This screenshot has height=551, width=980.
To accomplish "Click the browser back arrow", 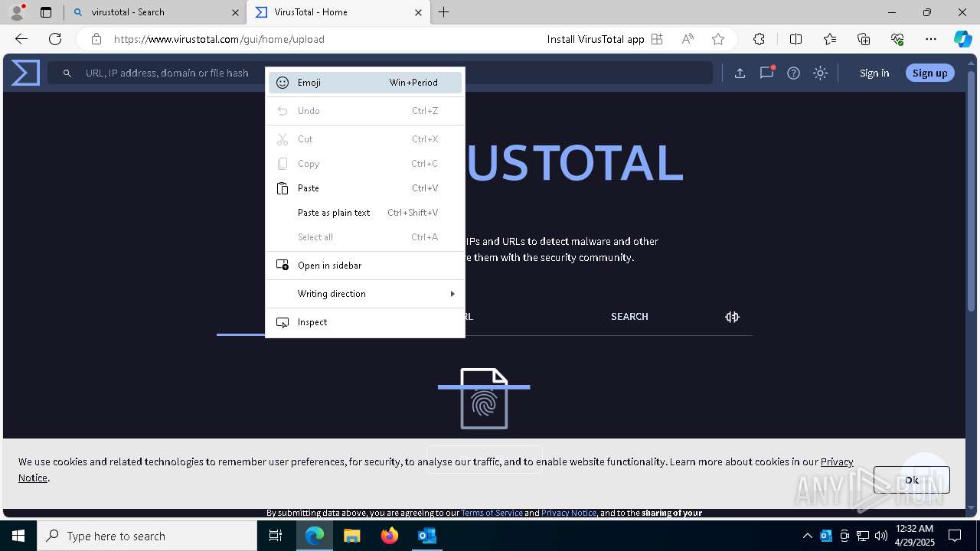I will pyautogui.click(x=21, y=39).
